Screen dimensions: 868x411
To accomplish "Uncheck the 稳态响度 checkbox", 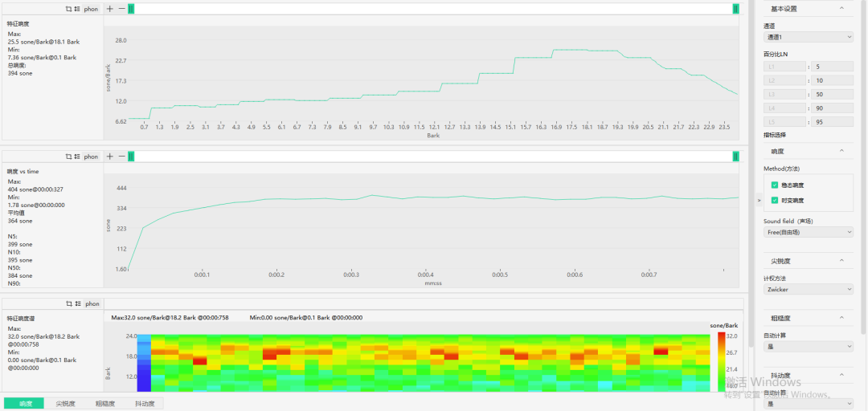I will pos(775,185).
